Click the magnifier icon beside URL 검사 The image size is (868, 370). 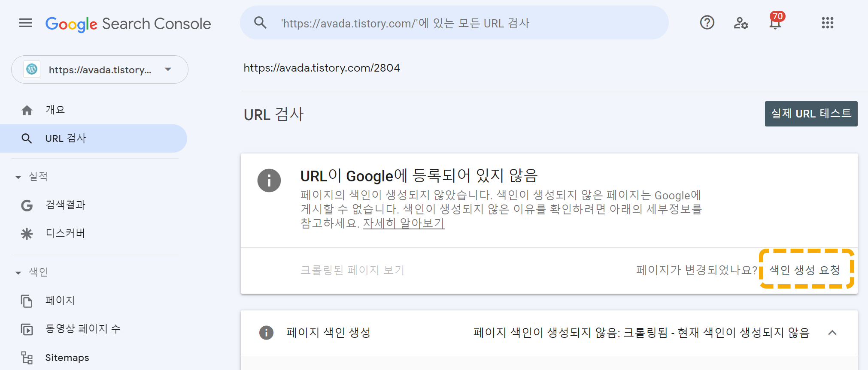click(27, 138)
